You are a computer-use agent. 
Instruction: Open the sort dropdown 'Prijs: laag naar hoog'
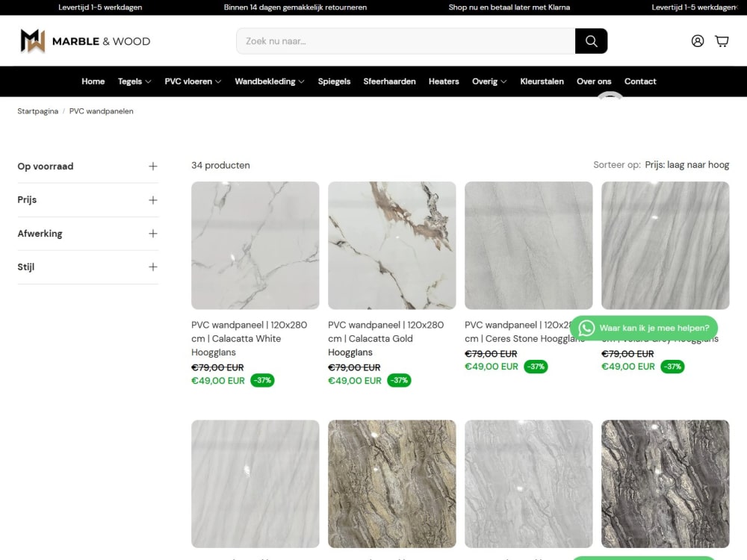click(x=686, y=165)
